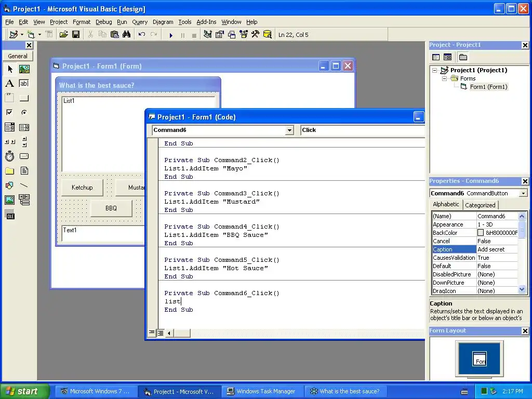Click the Text1 textbox on form
This screenshot has width=532, height=399.
click(x=103, y=233)
